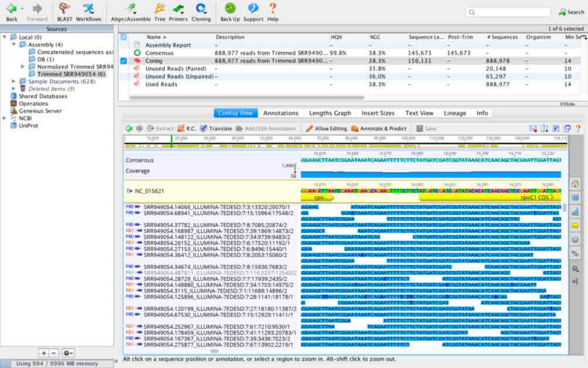Click the viewer help question-mark icon
588x368 pixels.
578,129
